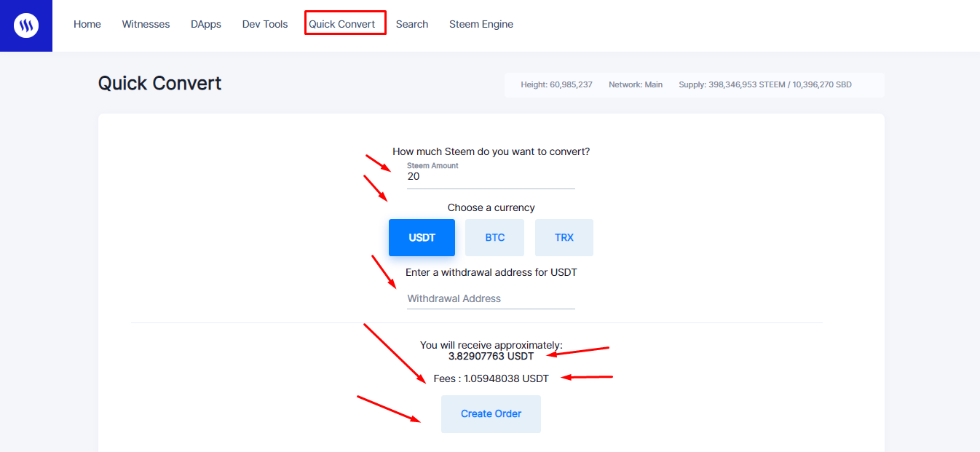Image resolution: width=980 pixels, height=452 pixels.
Task: Open the Search nav link
Action: coord(412,24)
